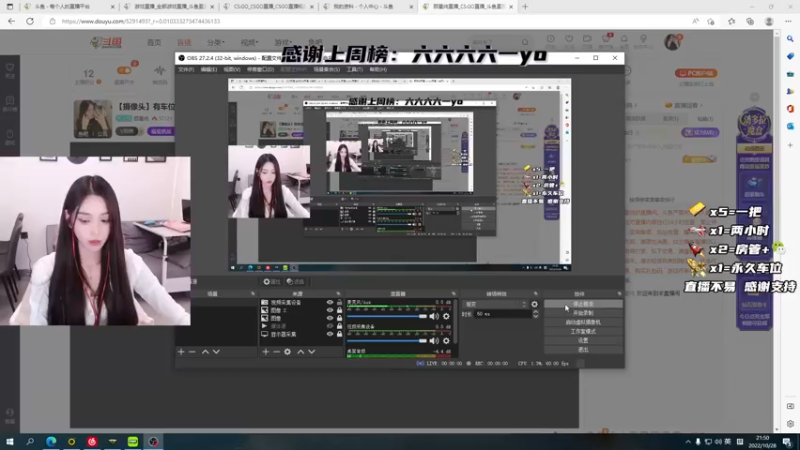Open OBS 工具(T) menu
Image resolution: width=800 pixels, height=450 pixels.
[355, 69]
